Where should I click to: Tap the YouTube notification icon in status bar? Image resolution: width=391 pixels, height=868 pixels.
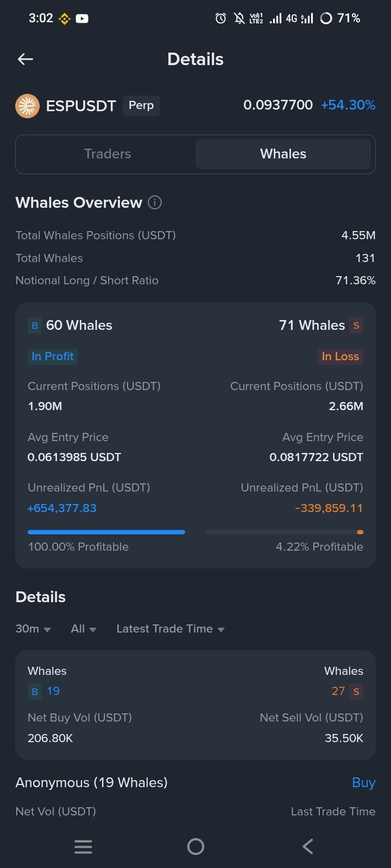[x=82, y=18]
